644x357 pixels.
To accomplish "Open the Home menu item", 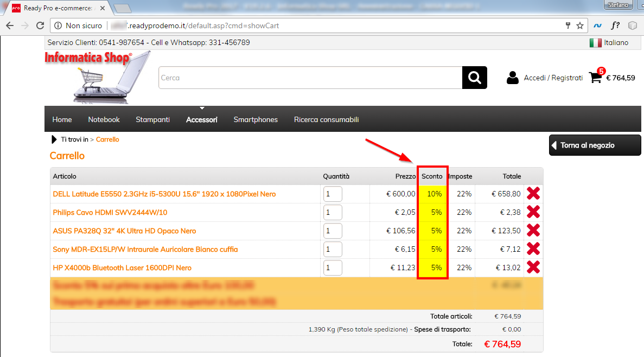I will (x=62, y=119).
